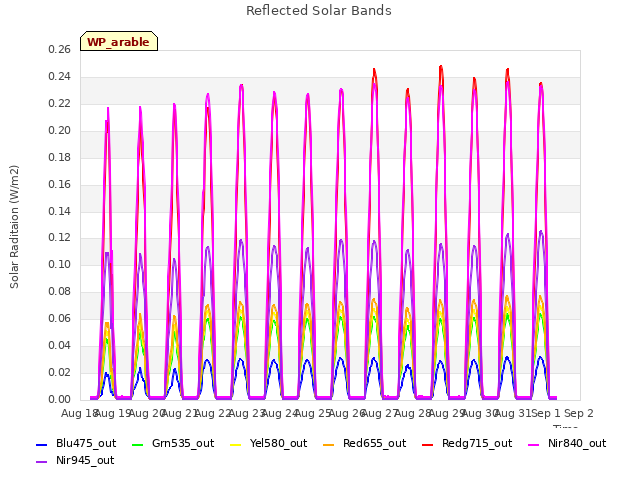This screenshot has width=640, height=480.
Task: Click the Aug 23 x-axis date label
Action: pos(246,413)
